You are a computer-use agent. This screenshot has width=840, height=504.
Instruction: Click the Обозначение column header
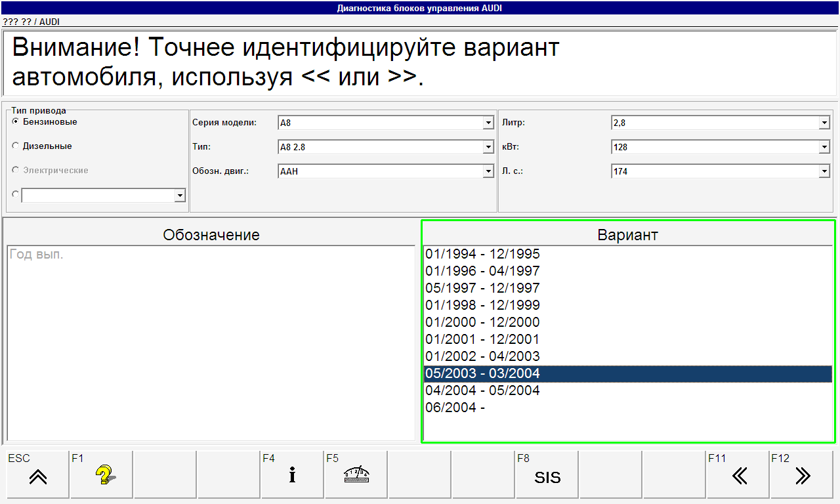pyautogui.click(x=211, y=235)
